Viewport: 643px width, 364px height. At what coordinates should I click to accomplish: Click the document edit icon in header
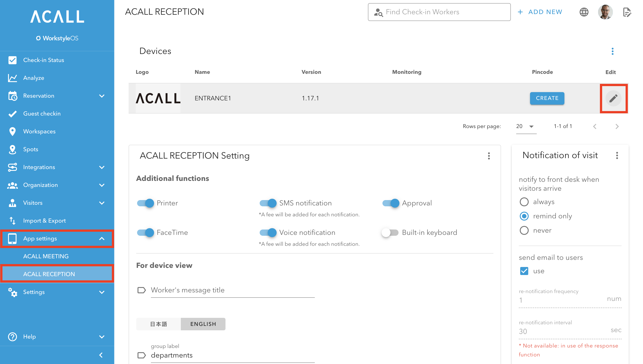627,12
